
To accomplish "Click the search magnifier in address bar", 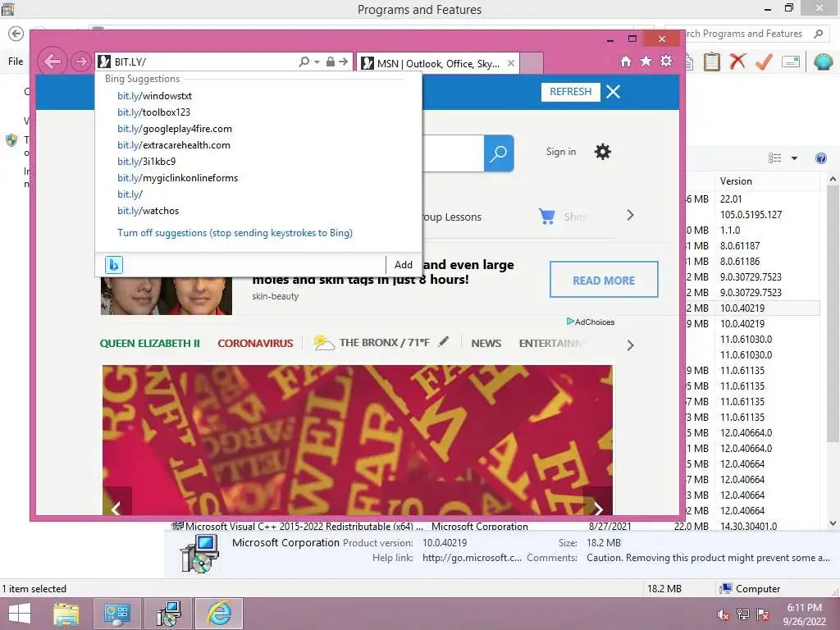I will (x=304, y=62).
